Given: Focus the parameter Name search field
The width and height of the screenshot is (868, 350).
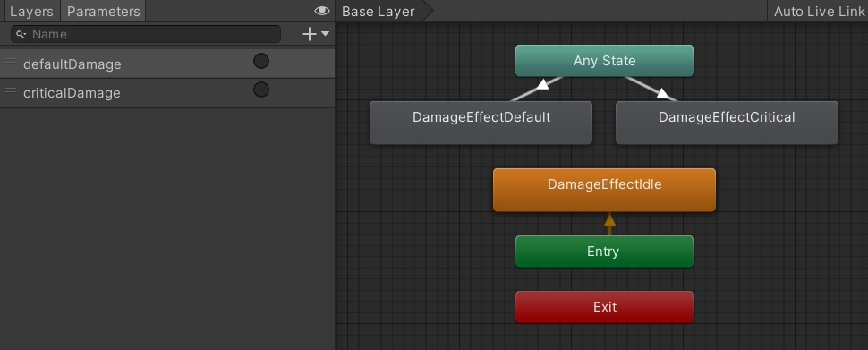Looking at the screenshot, I should click(x=146, y=34).
